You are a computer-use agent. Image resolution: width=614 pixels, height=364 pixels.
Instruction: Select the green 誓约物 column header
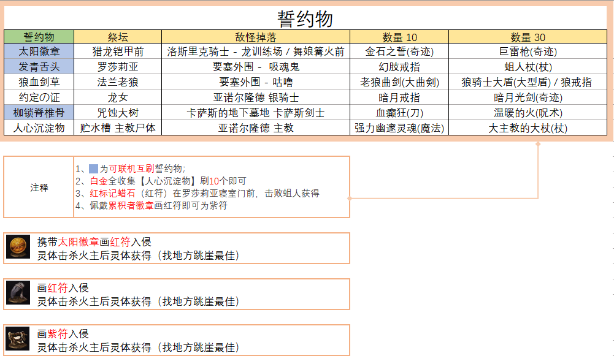click(39, 37)
